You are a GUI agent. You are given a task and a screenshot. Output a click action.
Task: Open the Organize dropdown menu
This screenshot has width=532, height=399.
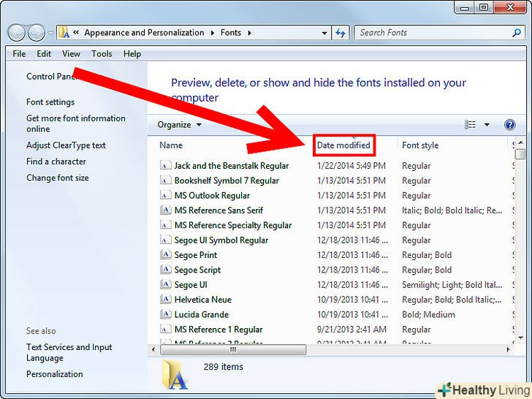(179, 125)
